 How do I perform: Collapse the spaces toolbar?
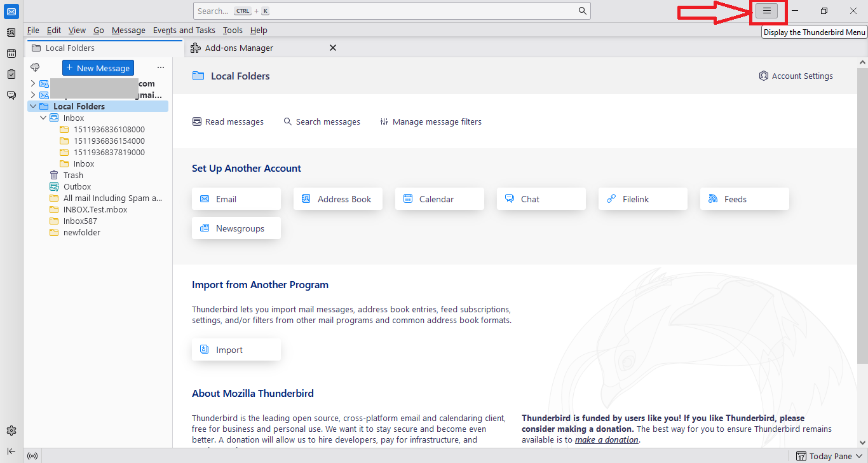tap(11, 451)
